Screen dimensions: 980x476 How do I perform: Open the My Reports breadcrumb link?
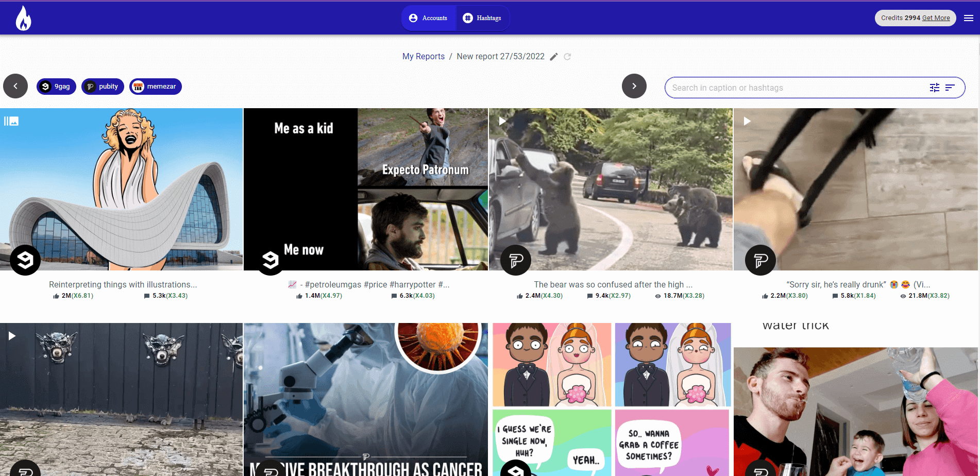(423, 57)
